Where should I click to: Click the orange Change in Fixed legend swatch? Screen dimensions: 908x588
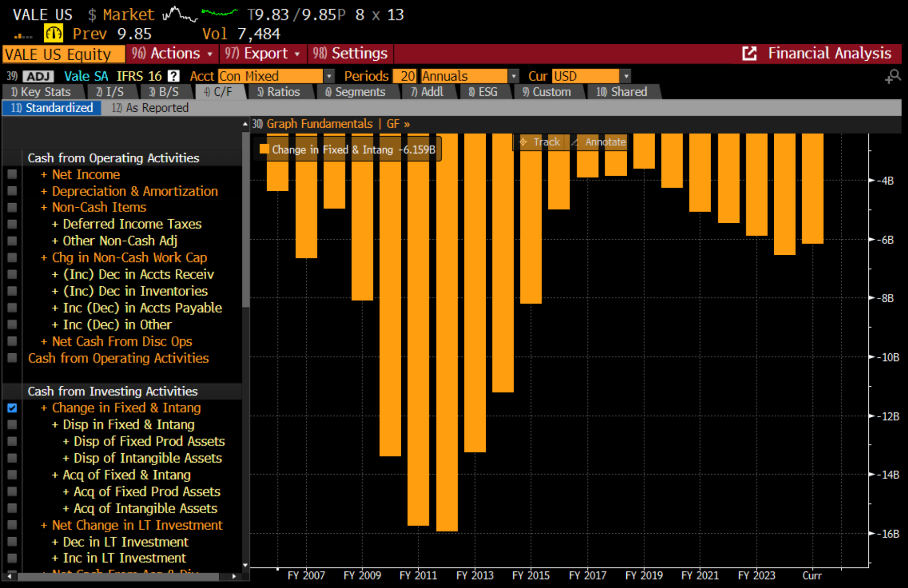(264, 149)
